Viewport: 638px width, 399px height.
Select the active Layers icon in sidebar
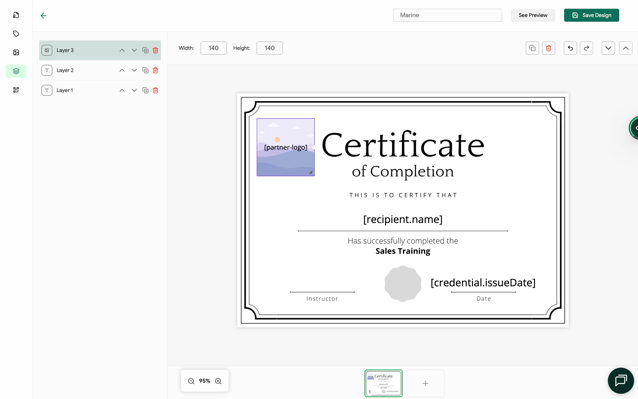[16, 71]
